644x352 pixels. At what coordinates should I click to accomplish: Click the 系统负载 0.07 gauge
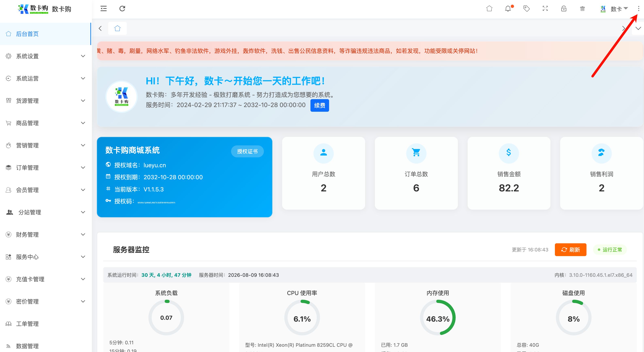(166, 318)
